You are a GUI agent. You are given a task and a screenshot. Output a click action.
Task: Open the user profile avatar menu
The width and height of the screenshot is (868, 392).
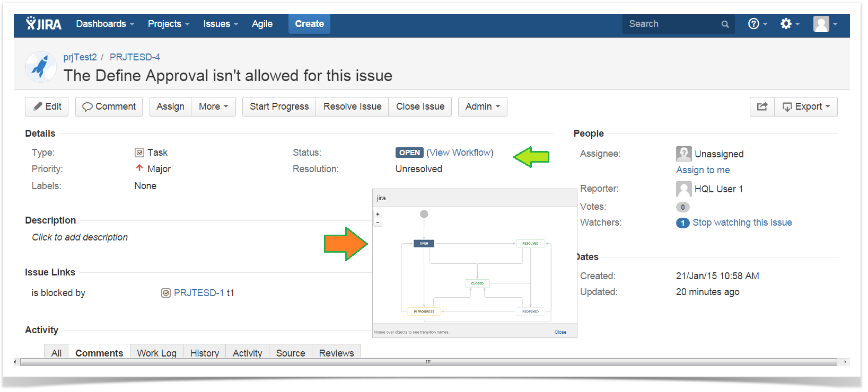point(825,24)
